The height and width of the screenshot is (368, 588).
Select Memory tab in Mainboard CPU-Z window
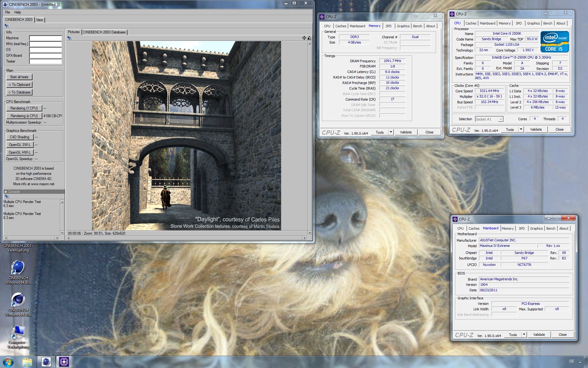(x=508, y=228)
